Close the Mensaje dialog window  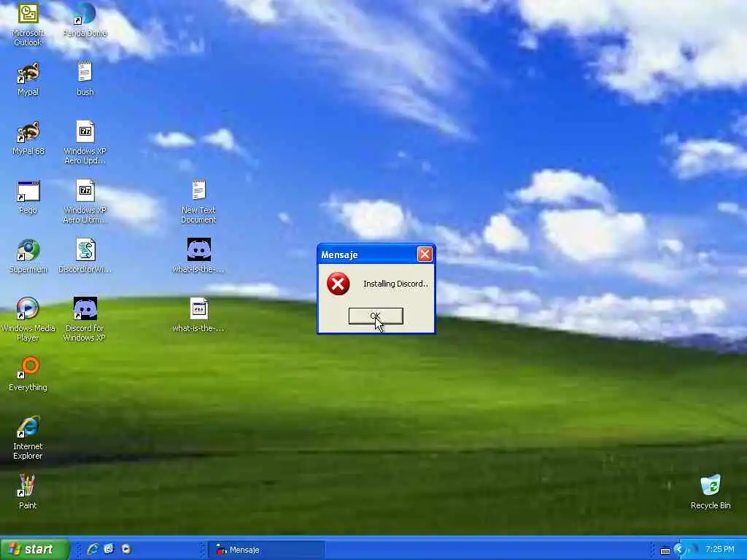click(425, 254)
